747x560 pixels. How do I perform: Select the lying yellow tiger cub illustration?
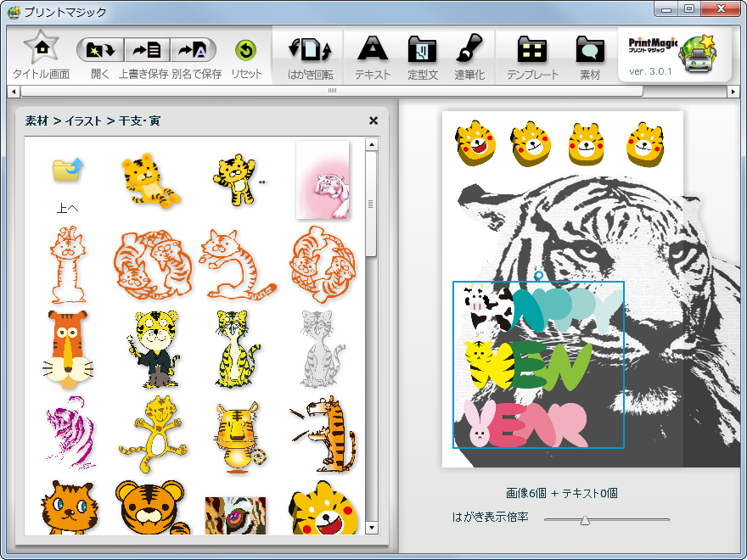pos(149,181)
